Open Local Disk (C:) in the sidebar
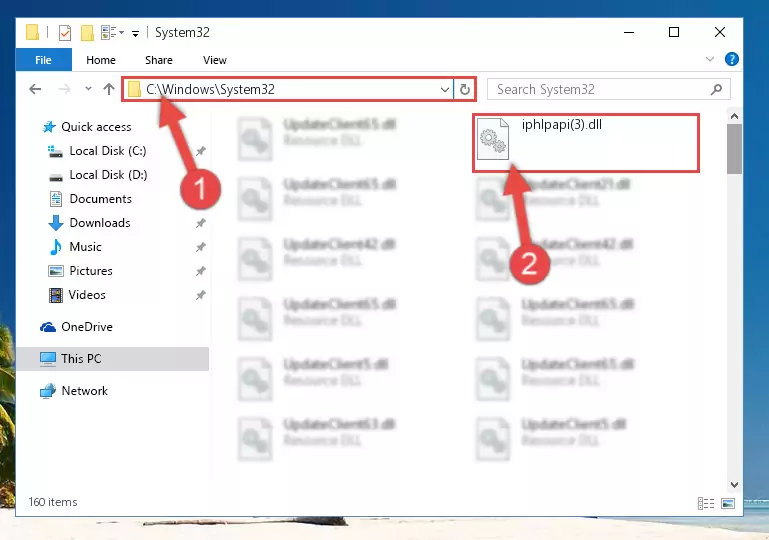Image resolution: width=769 pixels, height=540 pixels. pos(107,151)
